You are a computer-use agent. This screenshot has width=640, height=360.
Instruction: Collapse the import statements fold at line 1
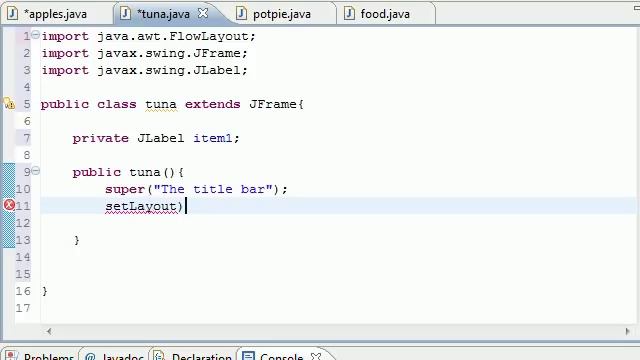pos(36,35)
